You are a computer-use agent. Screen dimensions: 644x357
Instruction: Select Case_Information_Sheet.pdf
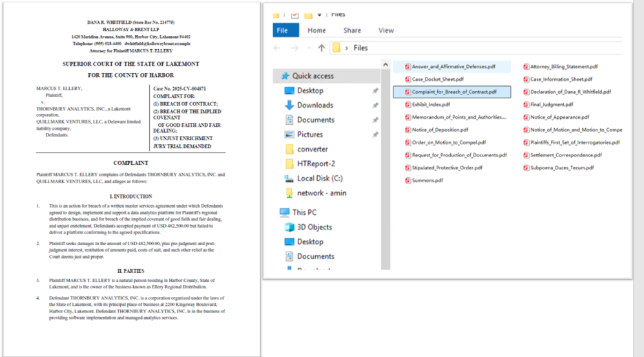pos(561,80)
